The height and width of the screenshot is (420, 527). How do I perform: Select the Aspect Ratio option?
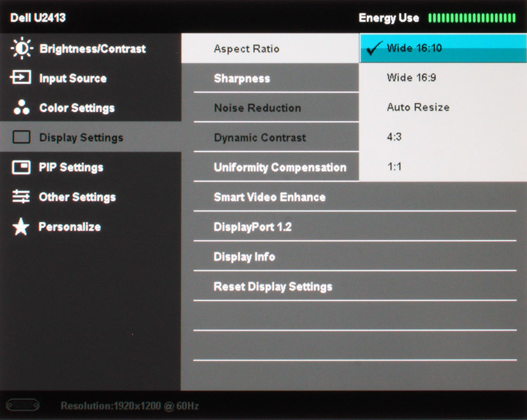click(x=270, y=49)
